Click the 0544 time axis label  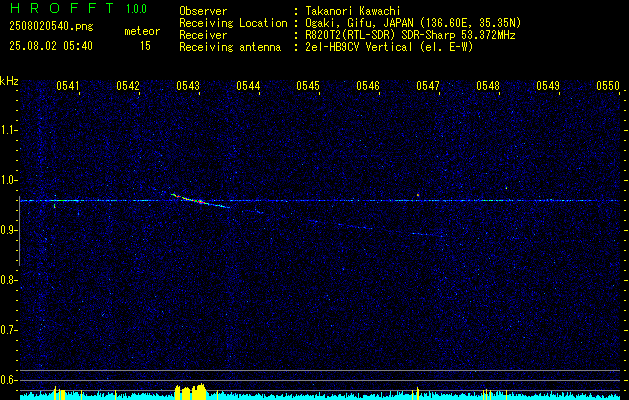pyautogui.click(x=248, y=86)
